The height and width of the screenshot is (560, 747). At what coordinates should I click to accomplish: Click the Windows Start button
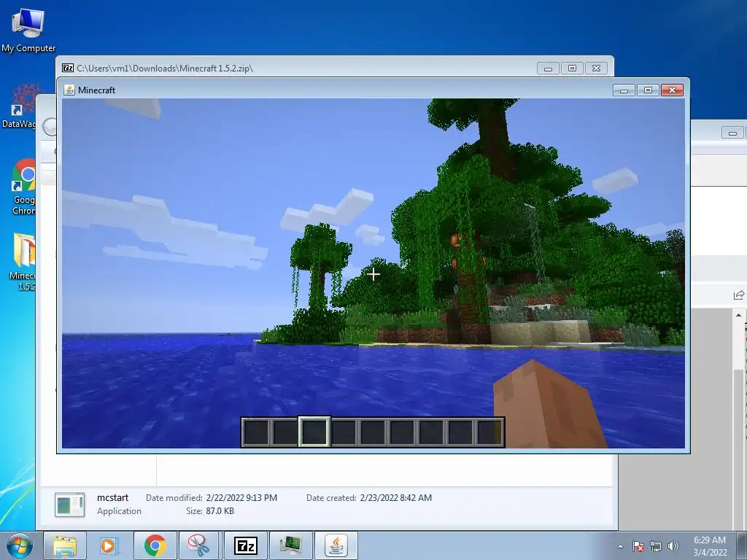coord(19,545)
